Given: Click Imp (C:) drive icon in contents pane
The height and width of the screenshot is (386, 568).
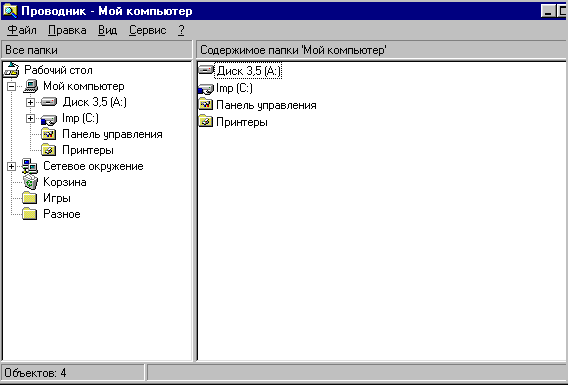Looking at the screenshot, I should (x=206, y=88).
